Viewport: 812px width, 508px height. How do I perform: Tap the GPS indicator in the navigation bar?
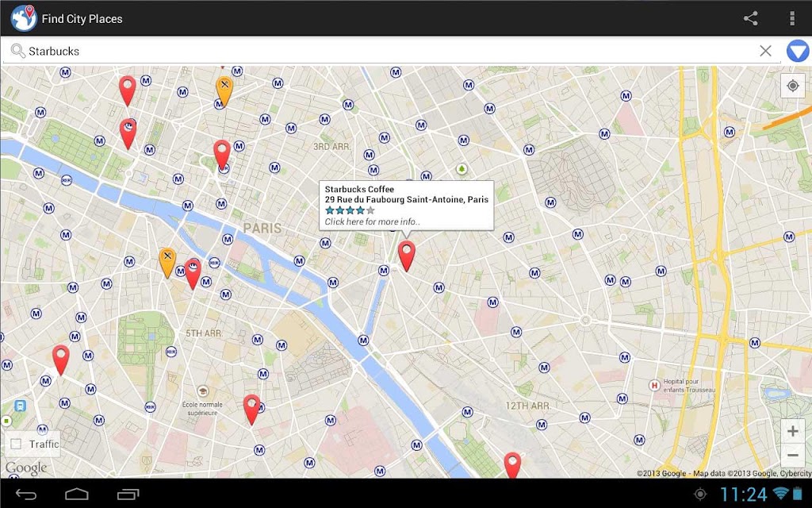699,494
